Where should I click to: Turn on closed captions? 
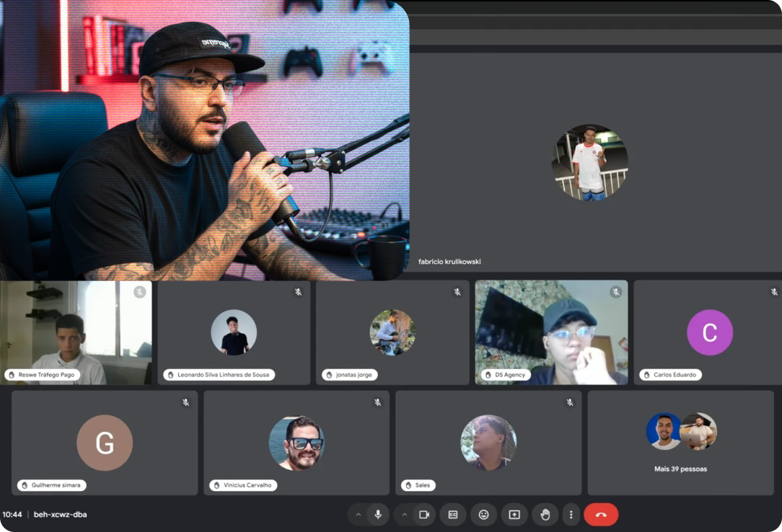(x=453, y=515)
